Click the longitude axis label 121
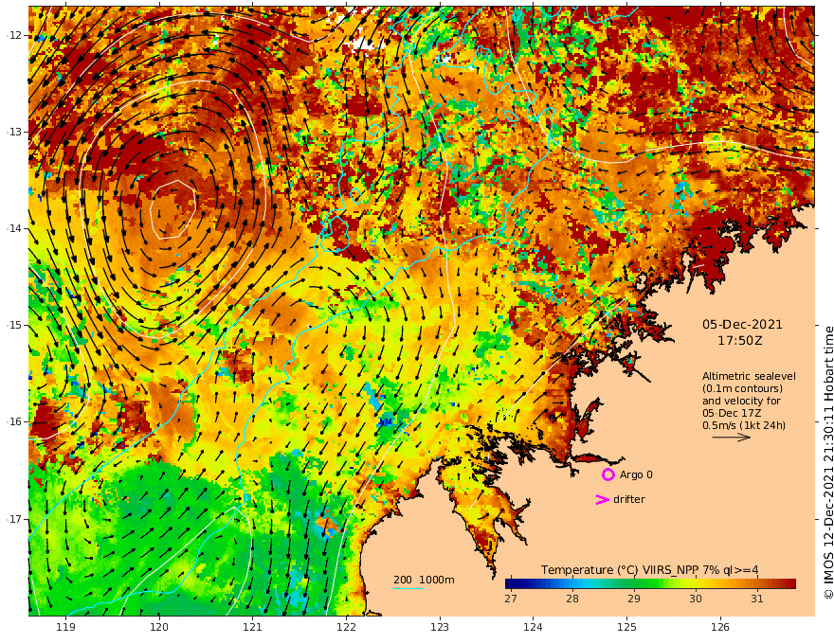The image size is (834, 644). (x=253, y=627)
